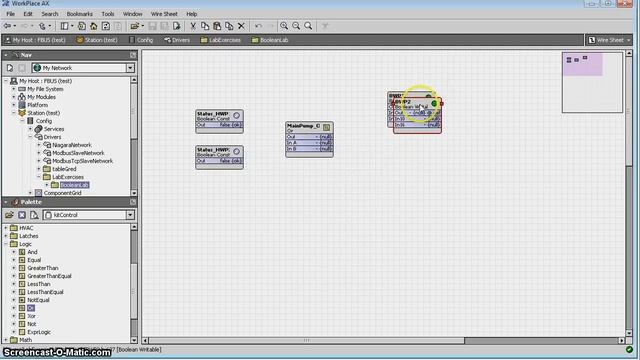Click the Undo toolbar icon
This screenshot has width=640, height=360.
click(258, 26)
